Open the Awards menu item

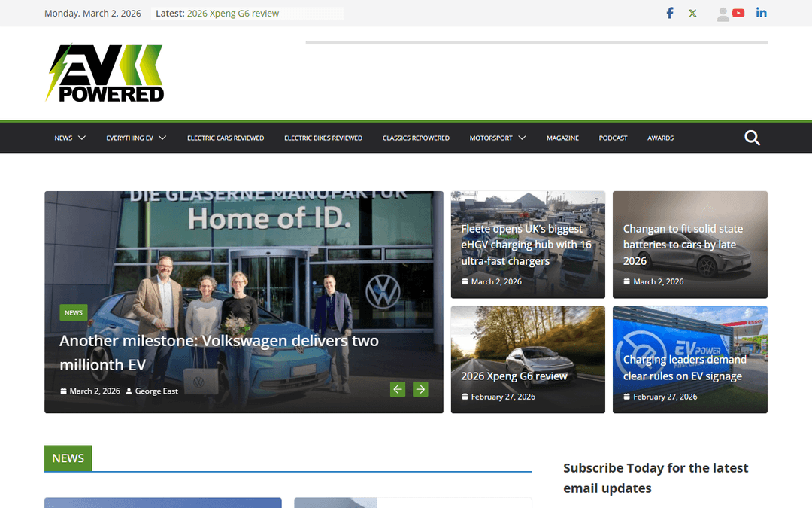660,138
